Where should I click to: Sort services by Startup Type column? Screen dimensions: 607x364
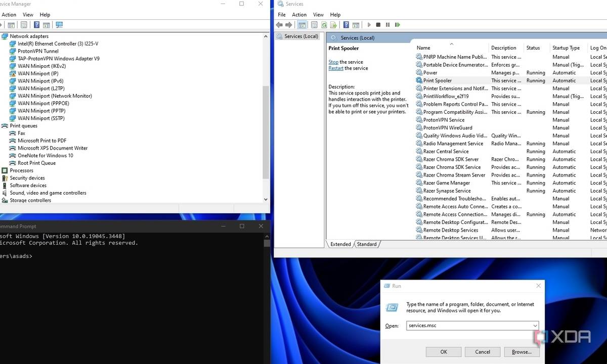coord(566,48)
